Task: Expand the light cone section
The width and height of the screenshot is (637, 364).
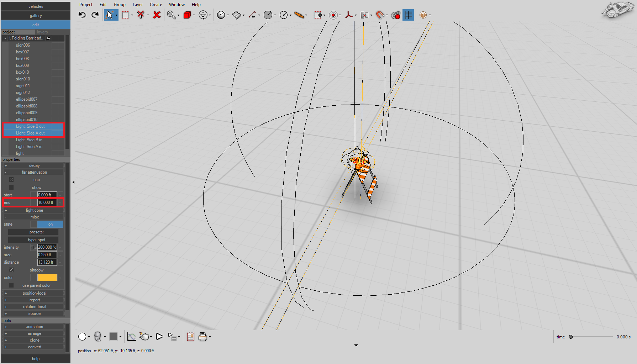Action: pos(6,210)
